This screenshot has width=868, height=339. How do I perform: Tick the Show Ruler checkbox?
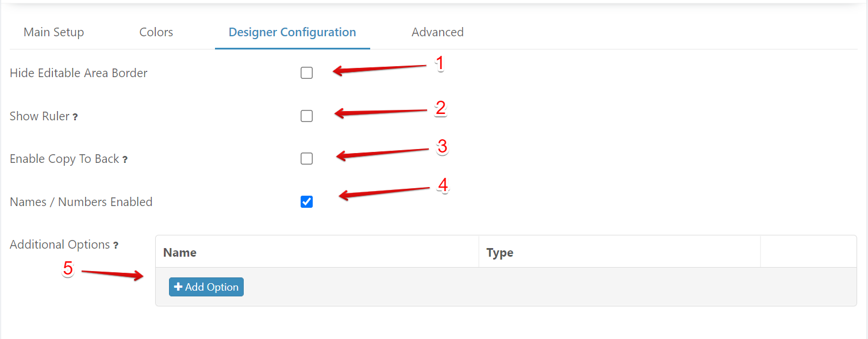click(x=306, y=116)
